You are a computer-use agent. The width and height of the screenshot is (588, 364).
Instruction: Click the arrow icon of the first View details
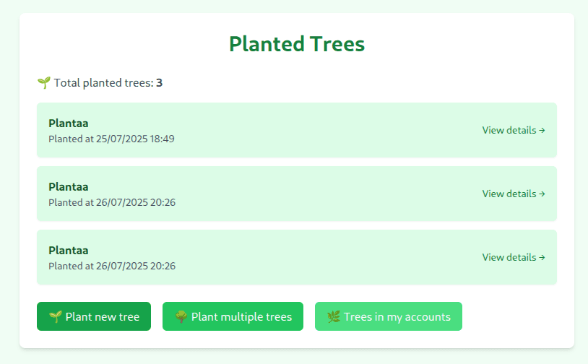[x=542, y=131]
